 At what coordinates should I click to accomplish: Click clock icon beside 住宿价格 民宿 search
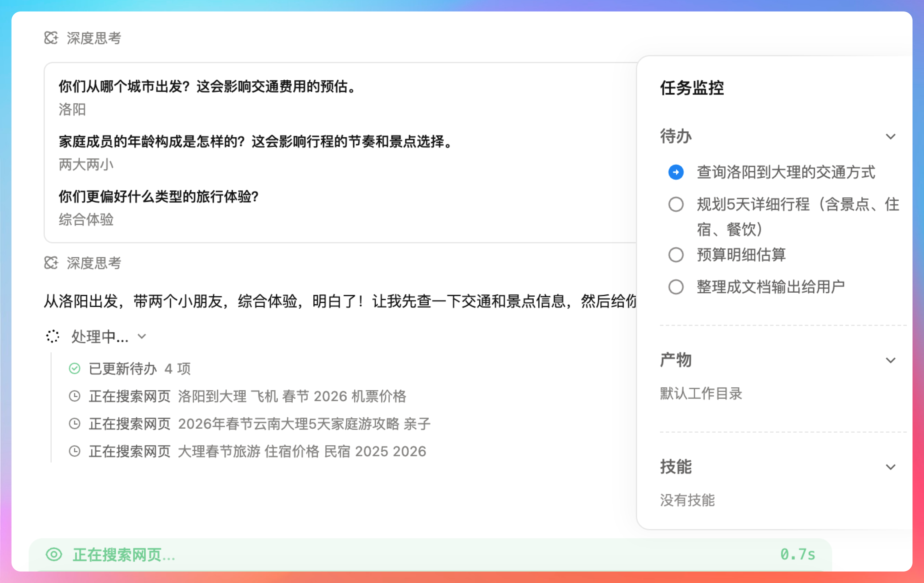coord(74,451)
